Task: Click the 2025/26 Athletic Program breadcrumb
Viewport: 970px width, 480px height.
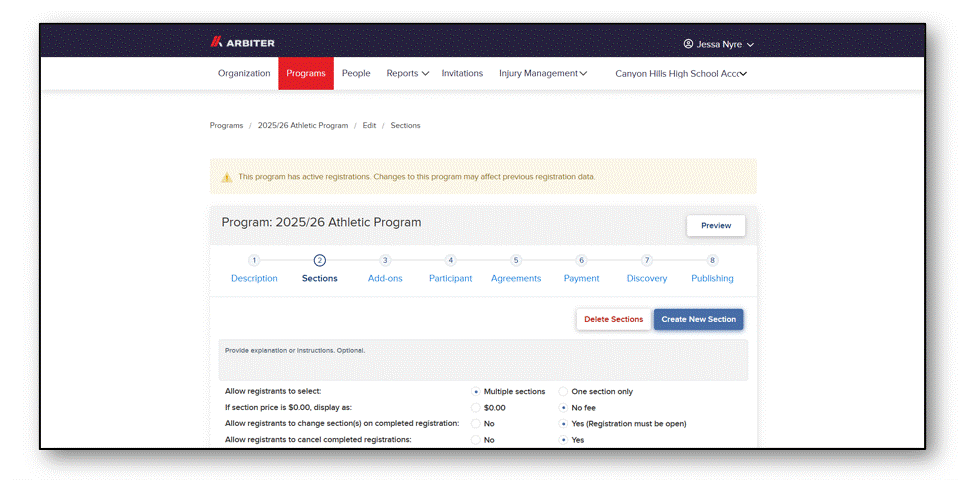Action: point(303,125)
